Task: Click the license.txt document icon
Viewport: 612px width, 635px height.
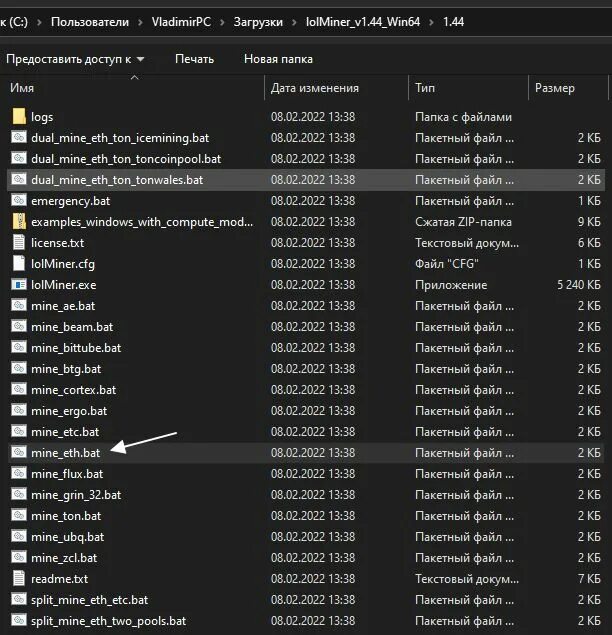Action: point(19,243)
